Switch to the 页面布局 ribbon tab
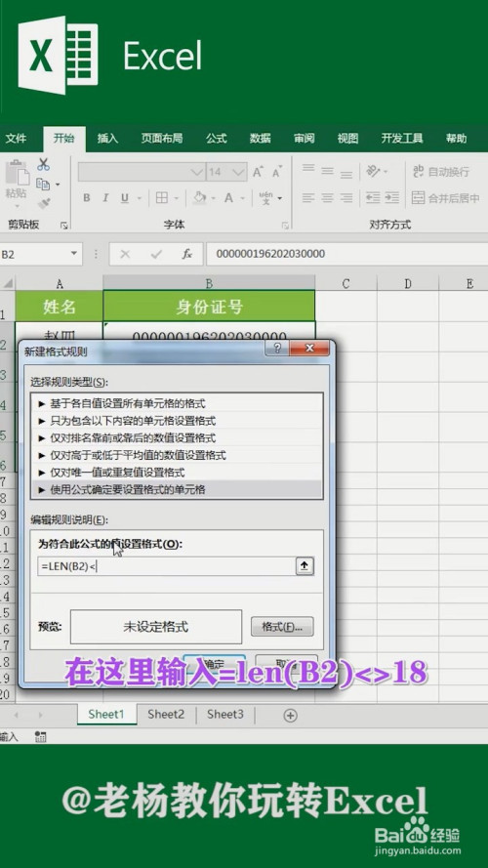The width and height of the screenshot is (488, 868). point(162,139)
